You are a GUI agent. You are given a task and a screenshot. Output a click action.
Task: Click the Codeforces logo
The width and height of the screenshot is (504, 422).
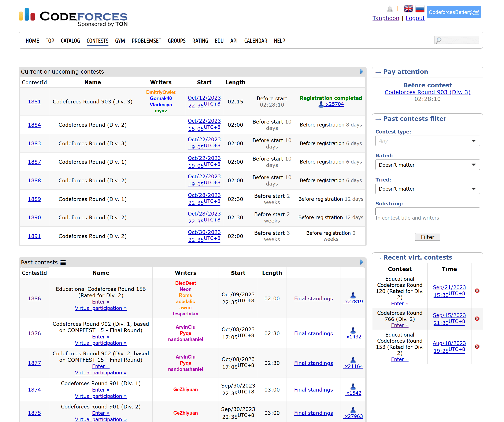click(x=73, y=17)
